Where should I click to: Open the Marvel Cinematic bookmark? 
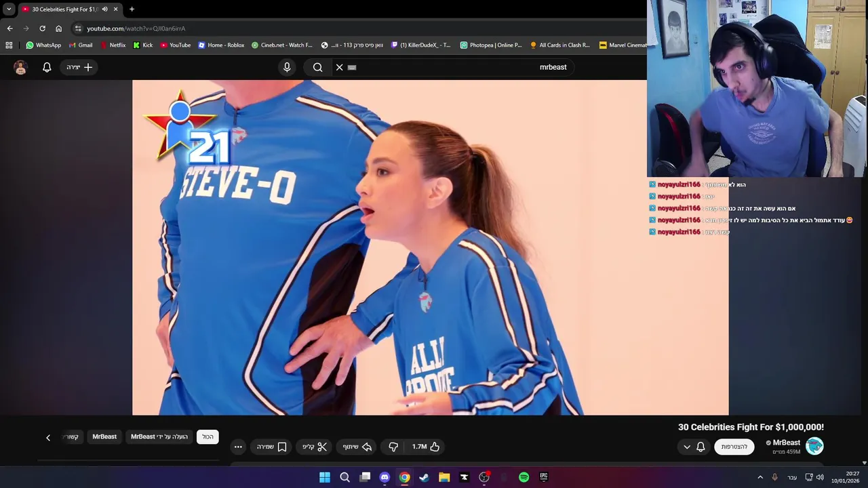pyautogui.click(x=623, y=45)
